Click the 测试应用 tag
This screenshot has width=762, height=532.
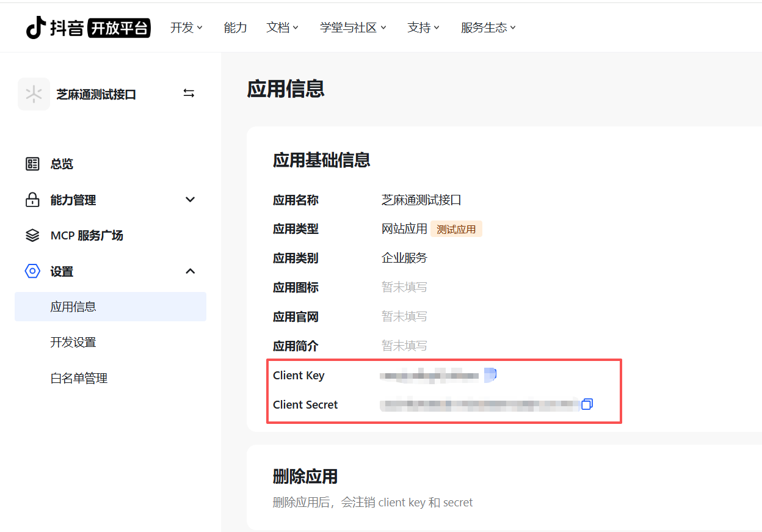[456, 229]
